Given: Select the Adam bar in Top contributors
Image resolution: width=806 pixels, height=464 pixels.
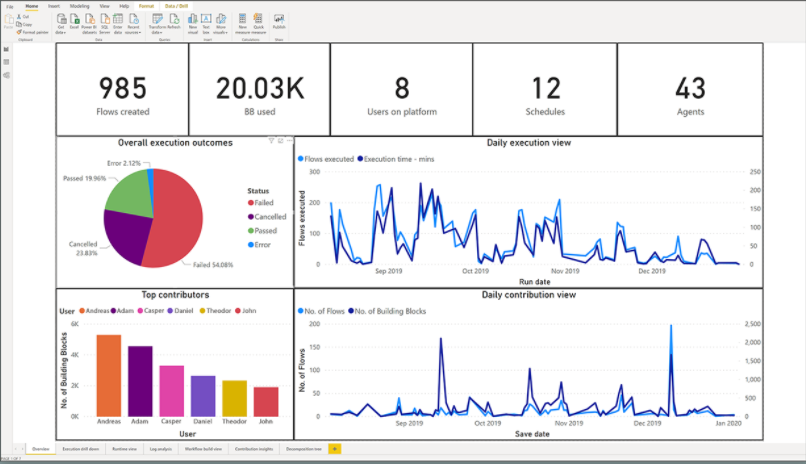Looking at the screenshot, I should [140, 381].
